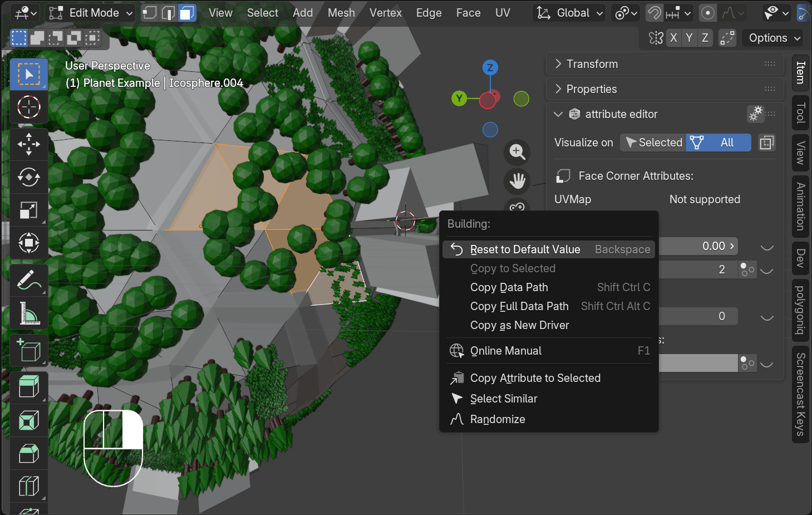
Task: Set selection mode to intersect
Action: 92,38
